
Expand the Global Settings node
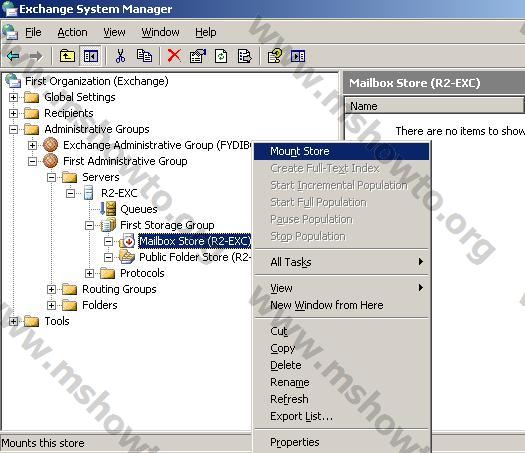(x=13, y=97)
